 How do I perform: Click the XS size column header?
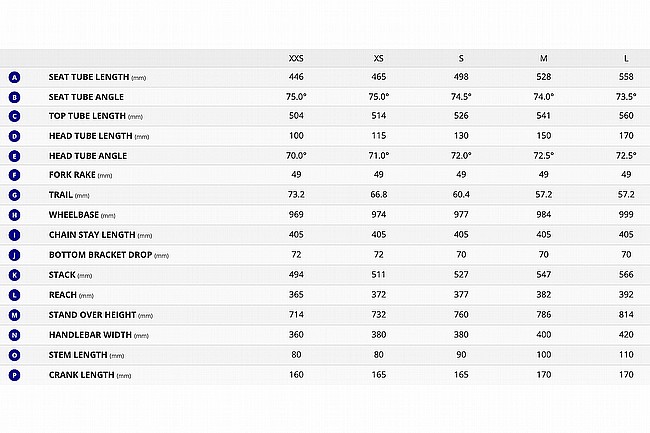tap(378, 58)
